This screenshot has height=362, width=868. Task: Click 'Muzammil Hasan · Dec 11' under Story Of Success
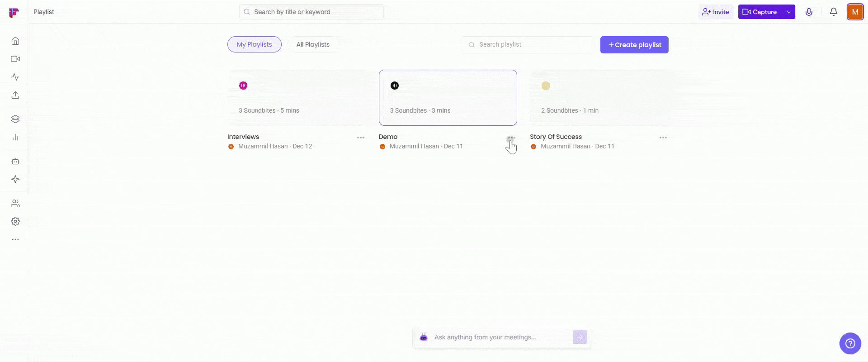click(577, 146)
